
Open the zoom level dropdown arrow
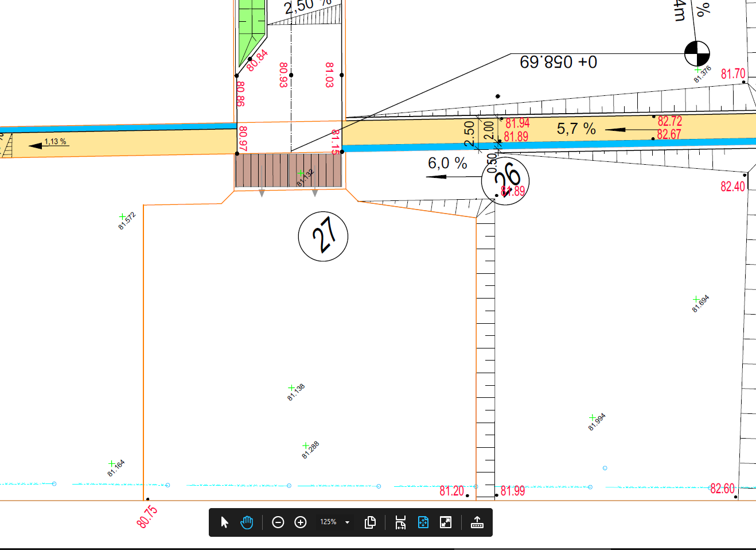[x=347, y=522]
